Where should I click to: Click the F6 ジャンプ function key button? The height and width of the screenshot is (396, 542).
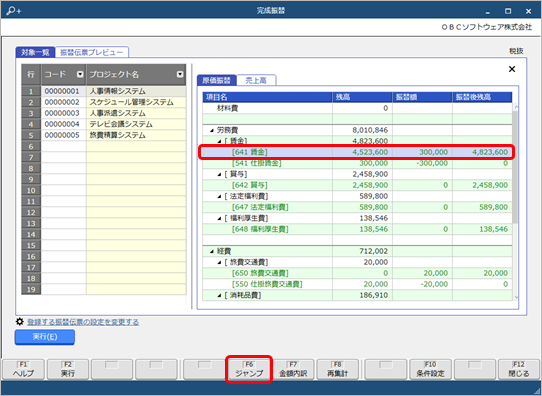(x=249, y=369)
